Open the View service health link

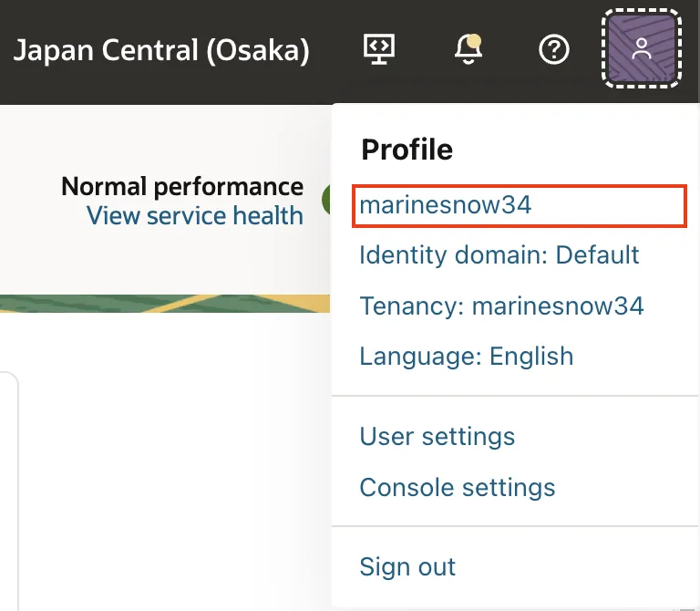(x=194, y=215)
